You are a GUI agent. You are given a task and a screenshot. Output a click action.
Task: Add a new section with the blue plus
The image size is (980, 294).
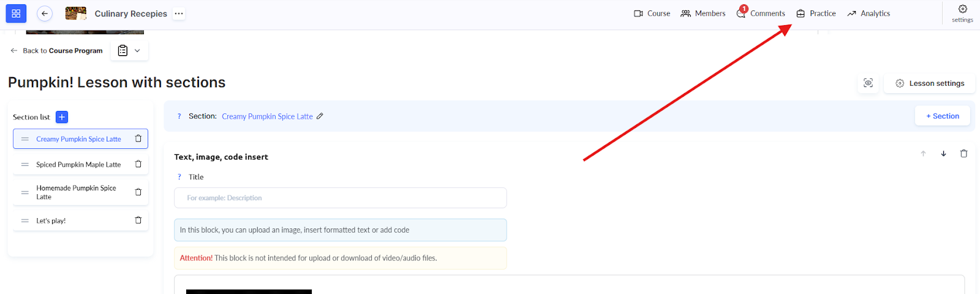click(62, 117)
